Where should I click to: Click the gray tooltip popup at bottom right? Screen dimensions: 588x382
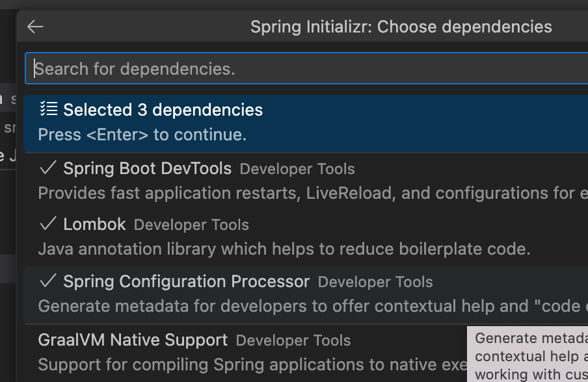528,355
